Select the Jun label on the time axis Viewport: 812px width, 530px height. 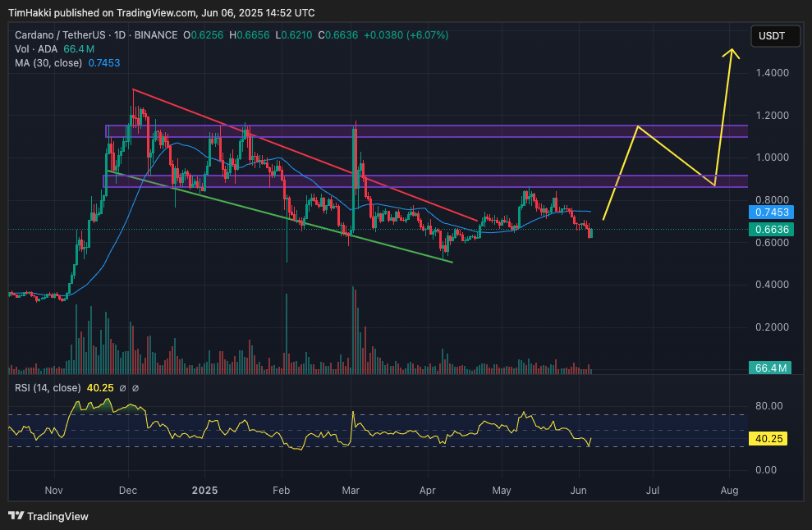click(x=578, y=490)
